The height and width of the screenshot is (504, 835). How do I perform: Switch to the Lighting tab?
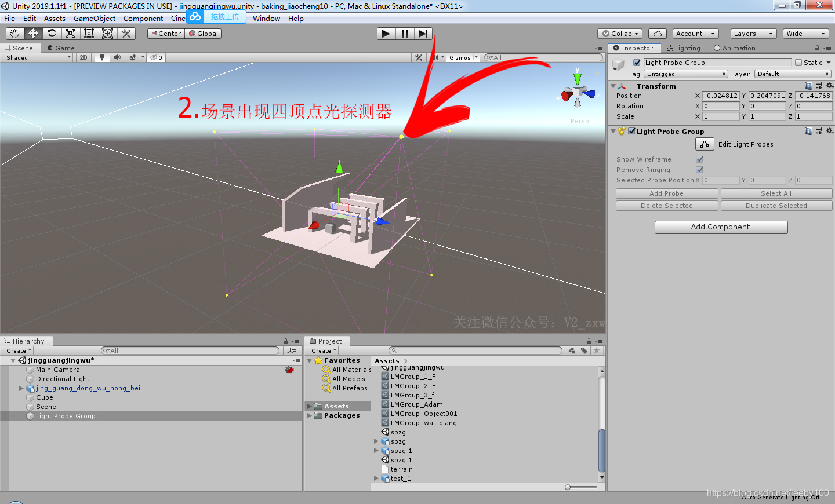(x=684, y=48)
